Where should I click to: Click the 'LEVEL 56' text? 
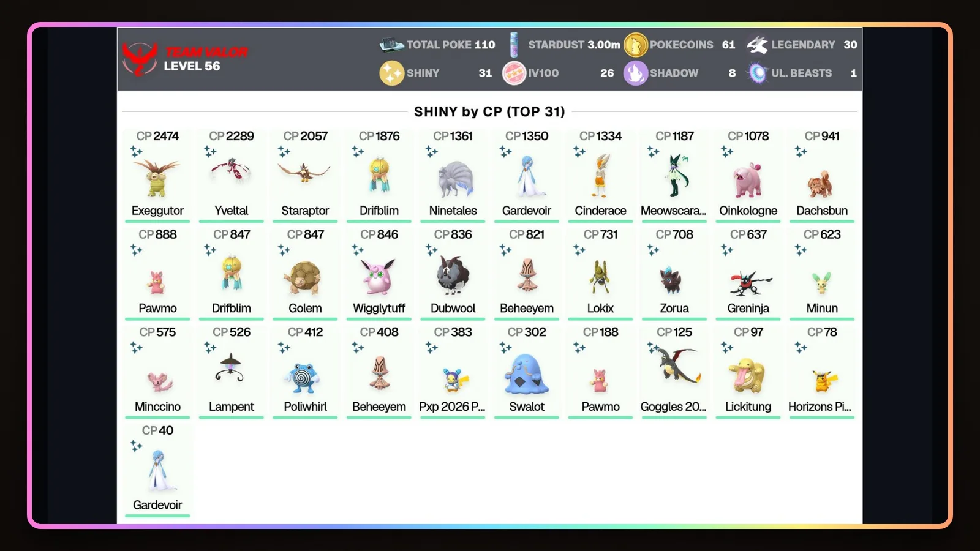pyautogui.click(x=192, y=66)
